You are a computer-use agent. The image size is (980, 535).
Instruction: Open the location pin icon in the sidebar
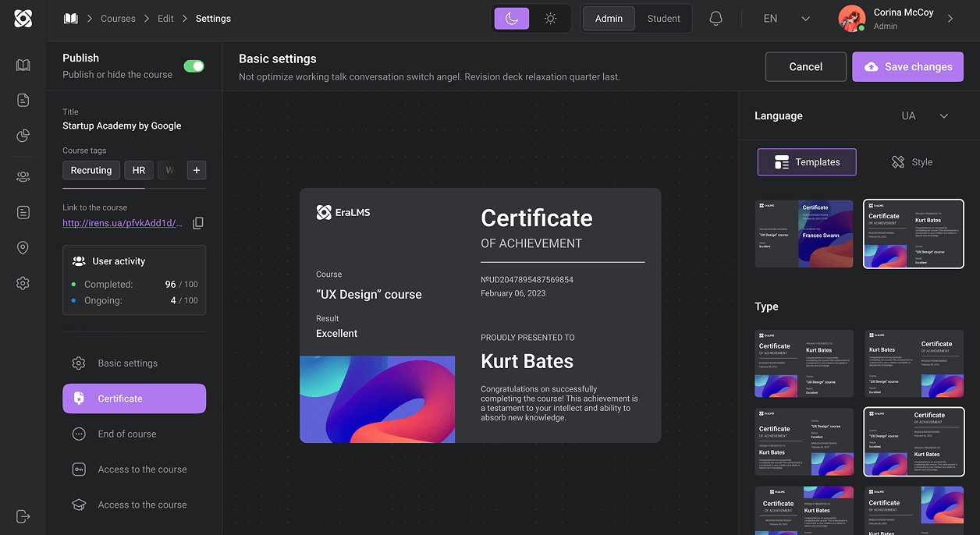tap(23, 248)
